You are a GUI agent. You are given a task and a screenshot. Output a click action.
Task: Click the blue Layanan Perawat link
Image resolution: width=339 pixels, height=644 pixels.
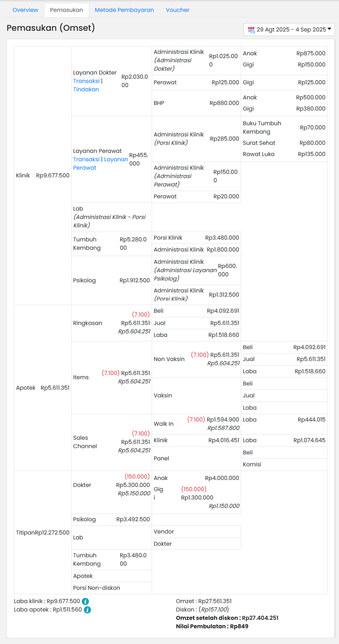click(116, 160)
